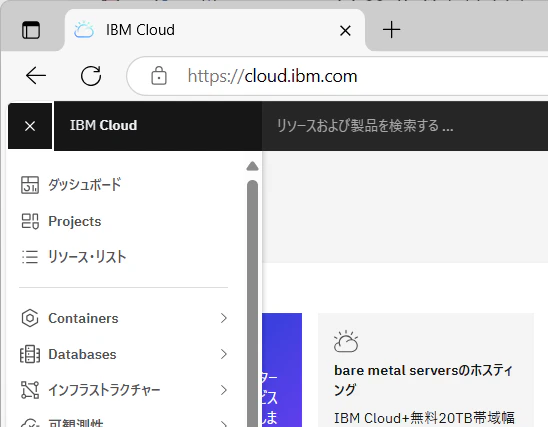
Task: Focus the リソースおよび製品を検索する search field
Action: click(405, 126)
